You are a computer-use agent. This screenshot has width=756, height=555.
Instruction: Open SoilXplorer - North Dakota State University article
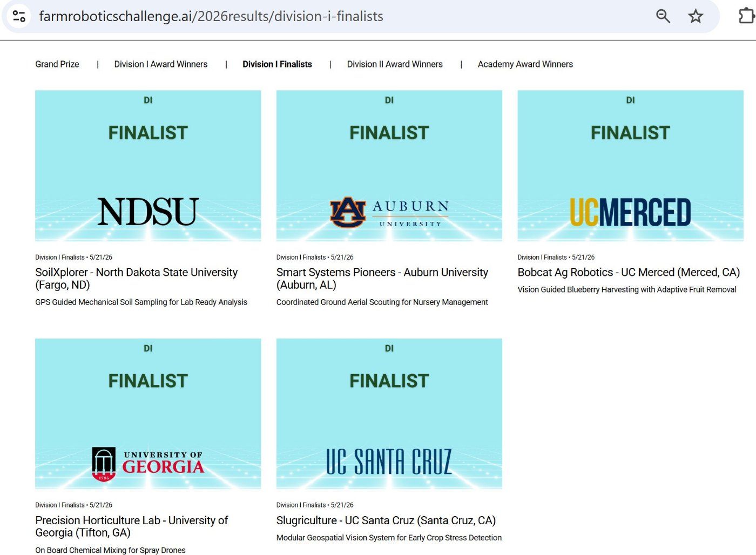(x=137, y=279)
